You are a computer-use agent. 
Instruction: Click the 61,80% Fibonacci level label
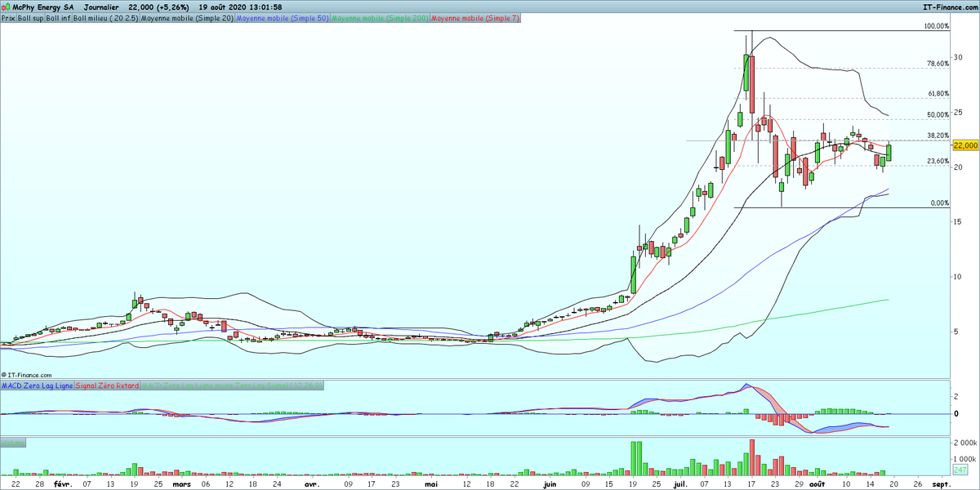pyautogui.click(x=938, y=94)
